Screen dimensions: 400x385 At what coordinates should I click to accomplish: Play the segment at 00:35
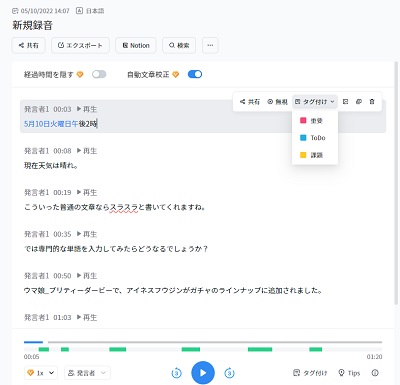pos(87,234)
